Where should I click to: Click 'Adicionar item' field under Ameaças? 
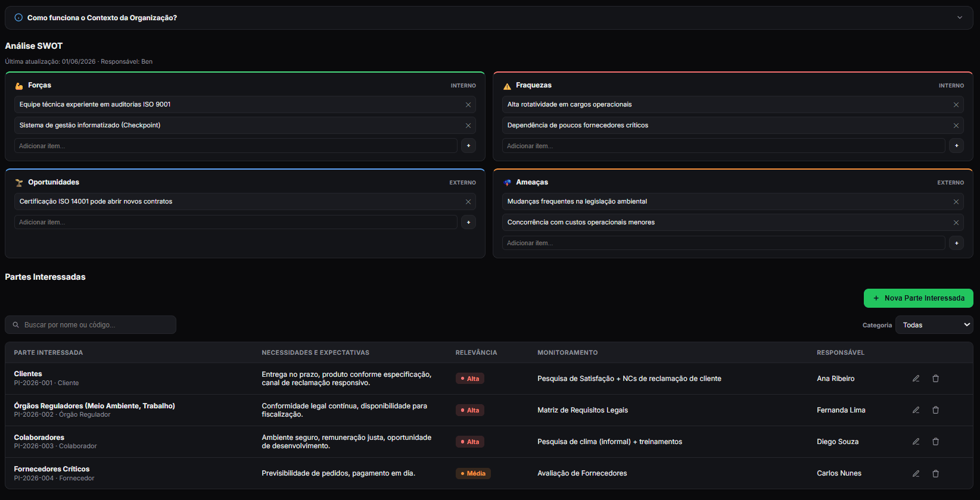point(724,243)
